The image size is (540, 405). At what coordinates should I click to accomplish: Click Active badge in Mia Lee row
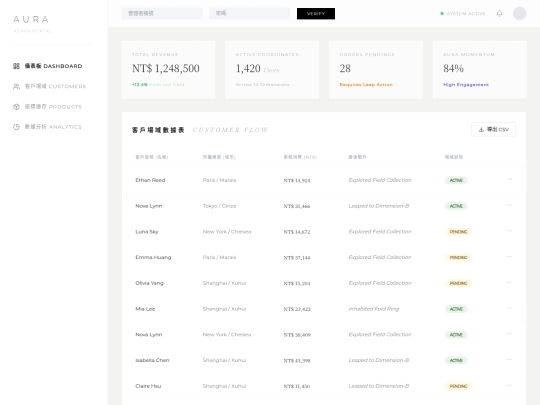456,309
